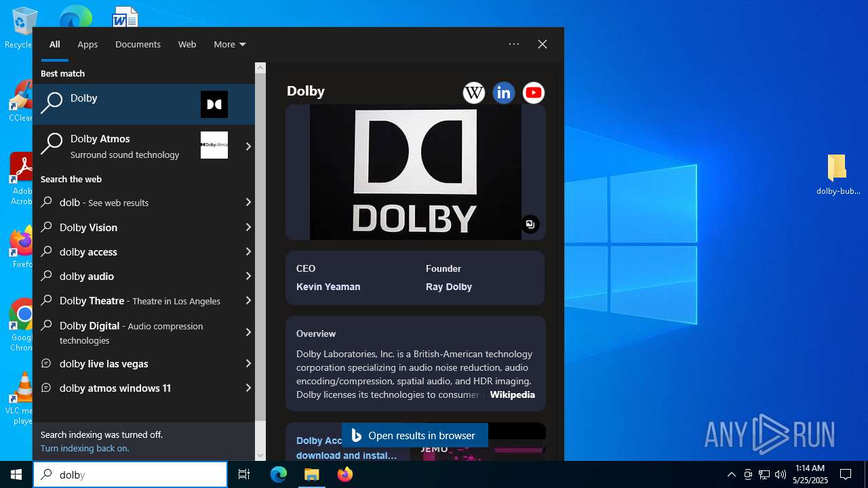
Task: Click the image expand icon on Dolby logo
Action: [x=530, y=224]
